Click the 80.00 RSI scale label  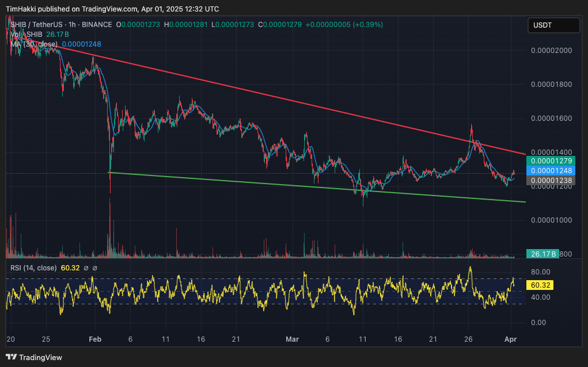pyautogui.click(x=540, y=272)
